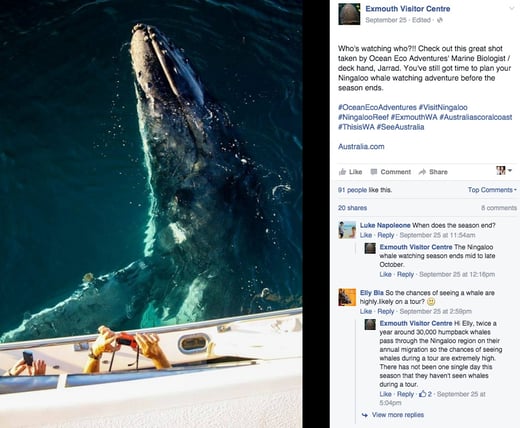Open the Australia.com link
This screenshot has width=520, height=428.
(x=361, y=146)
